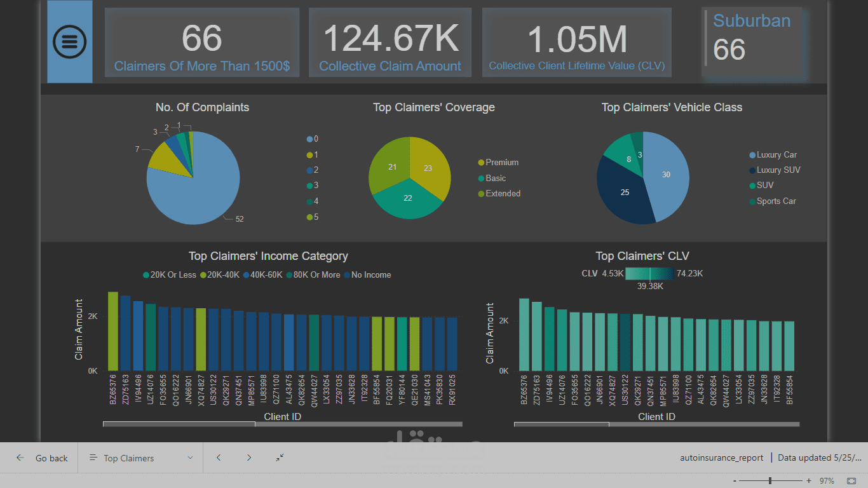Image resolution: width=868 pixels, height=488 pixels.
Task: Click the zoom in plus icon
Action: tap(808, 481)
